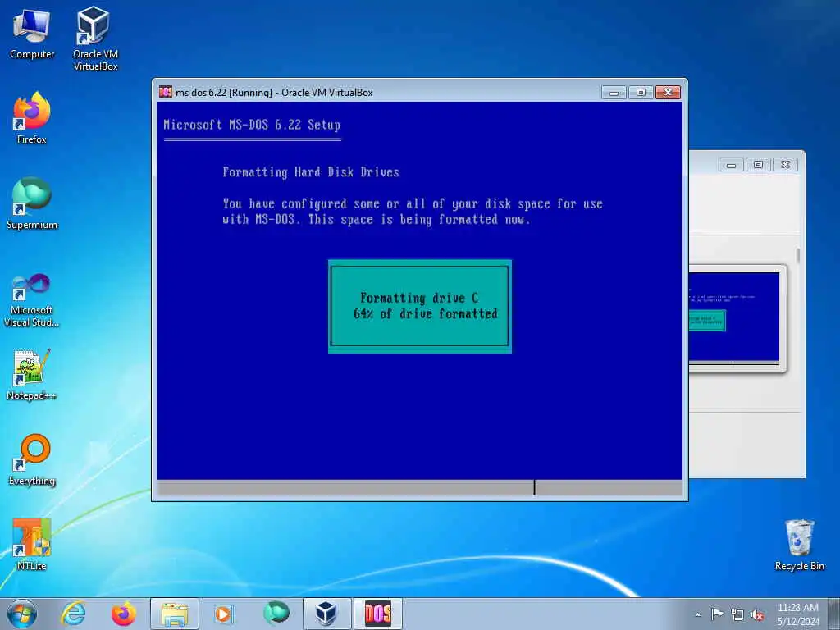Open the clock showing 11:28 AM
Viewport: 840px width, 630px height.
[x=797, y=614]
